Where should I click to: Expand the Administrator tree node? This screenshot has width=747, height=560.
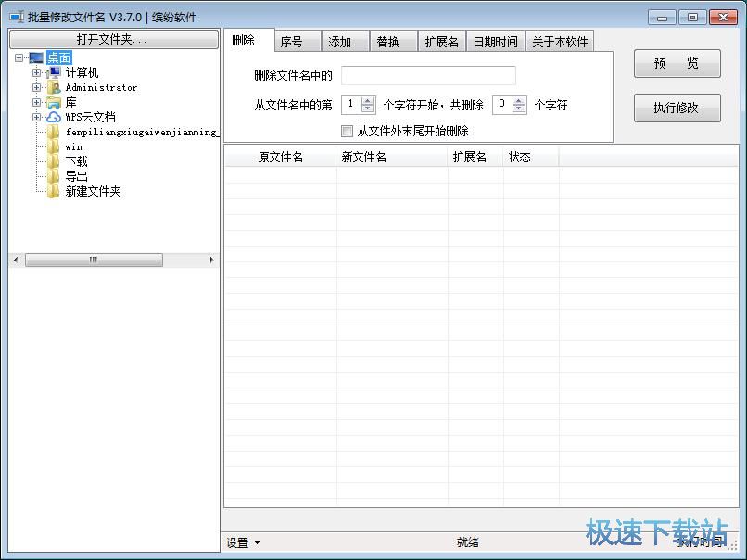pos(37,88)
